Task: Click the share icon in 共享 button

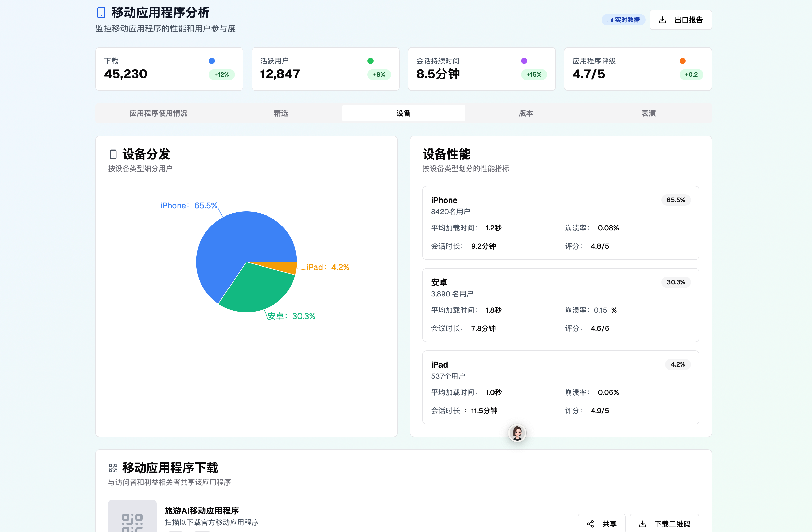Action: tap(590, 524)
